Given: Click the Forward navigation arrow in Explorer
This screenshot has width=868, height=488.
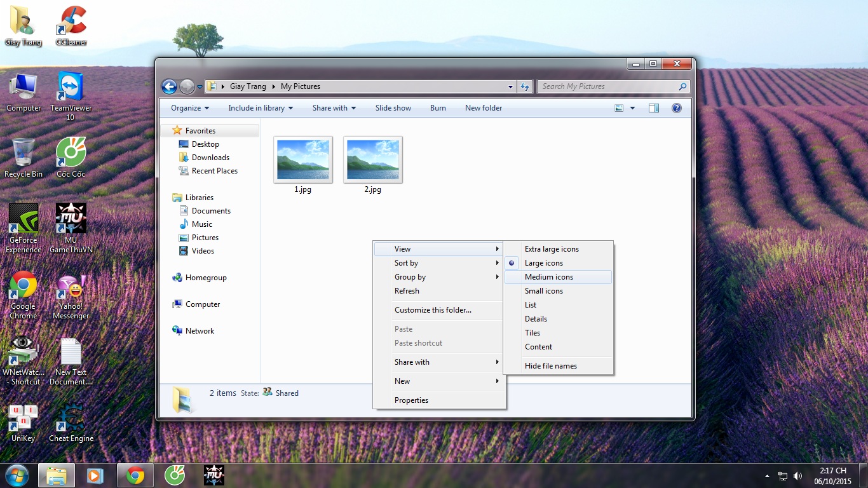Looking at the screenshot, I should coord(187,86).
